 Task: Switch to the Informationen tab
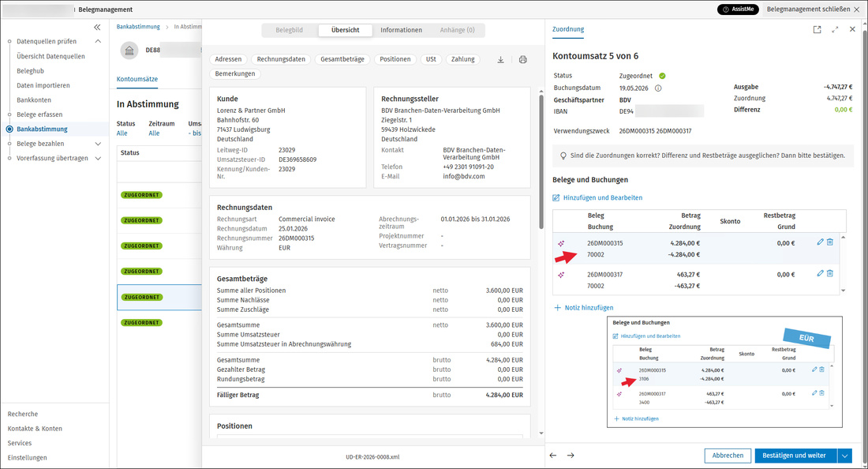pos(402,30)
